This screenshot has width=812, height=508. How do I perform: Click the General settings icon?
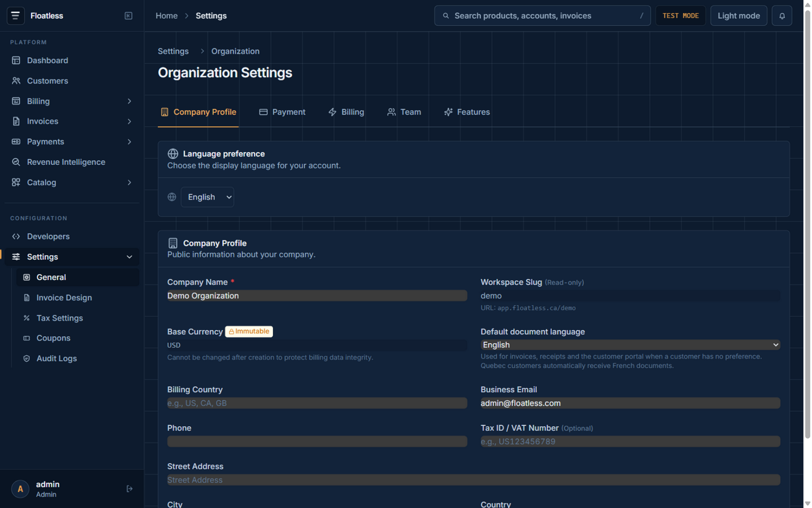tap(27, 277)
